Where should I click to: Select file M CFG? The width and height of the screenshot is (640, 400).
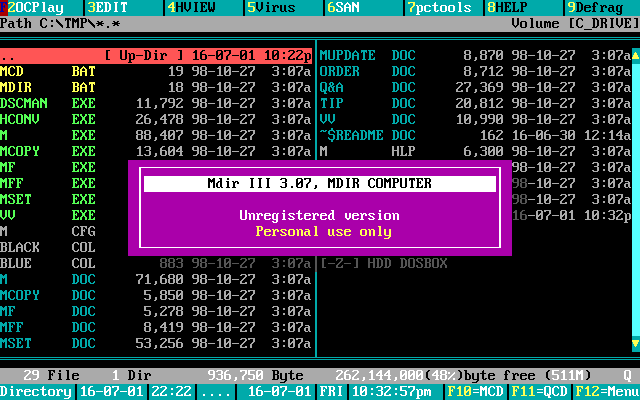[64, 231]
